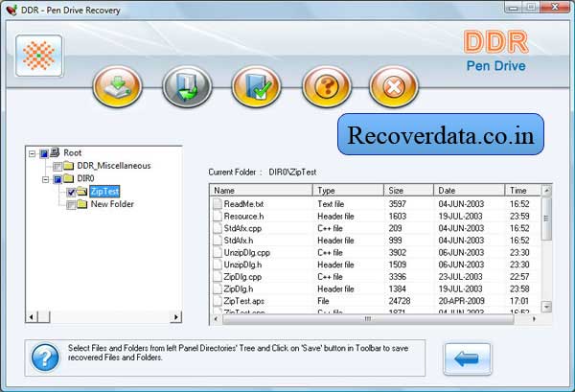Click the orange checkered logo icon

pyautogui.click(x=39, y=57)
